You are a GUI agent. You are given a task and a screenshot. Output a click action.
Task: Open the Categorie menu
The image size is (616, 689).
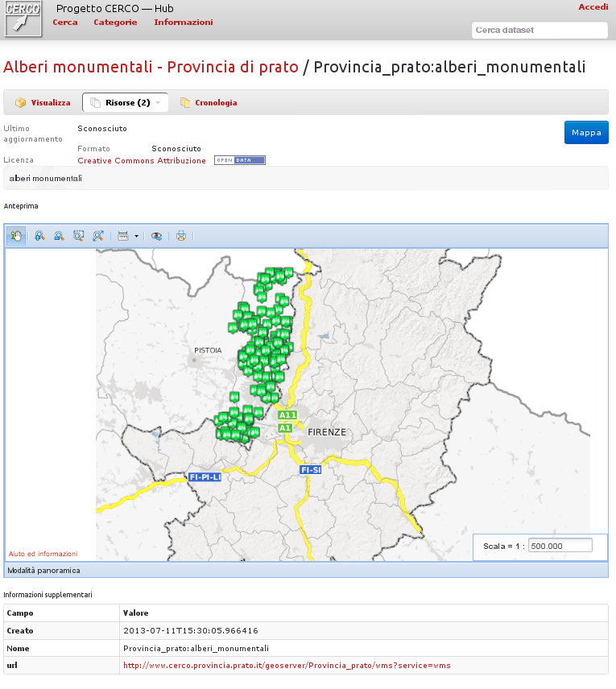pos(115,22)
